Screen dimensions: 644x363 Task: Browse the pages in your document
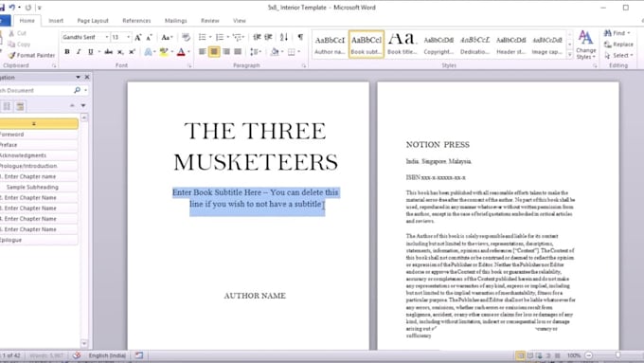point(7,106)
